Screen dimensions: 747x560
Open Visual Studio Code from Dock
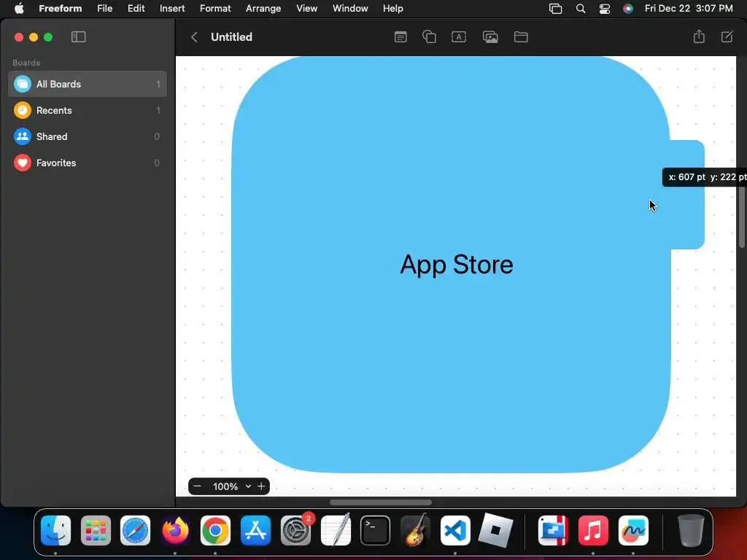[455, 530]
